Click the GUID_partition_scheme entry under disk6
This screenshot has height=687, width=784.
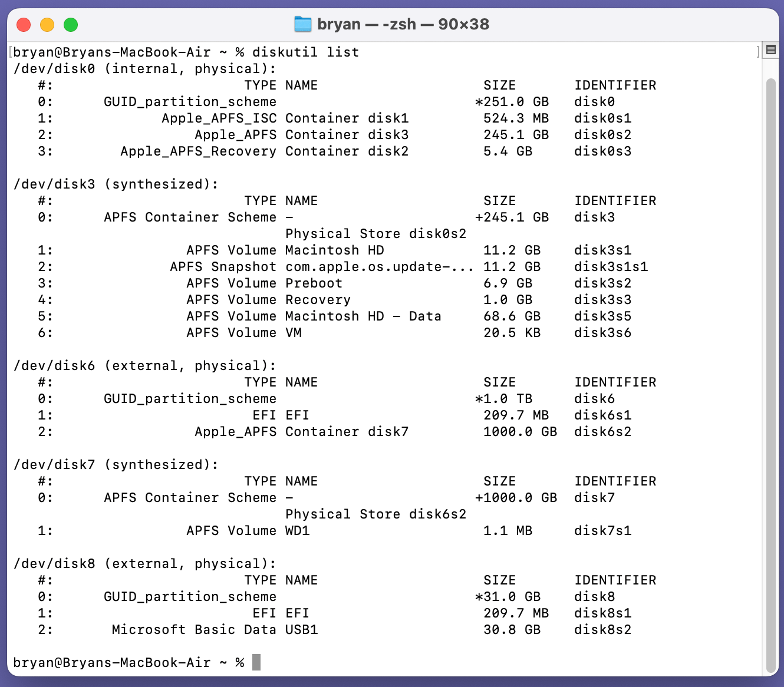[x=190, y=398]
